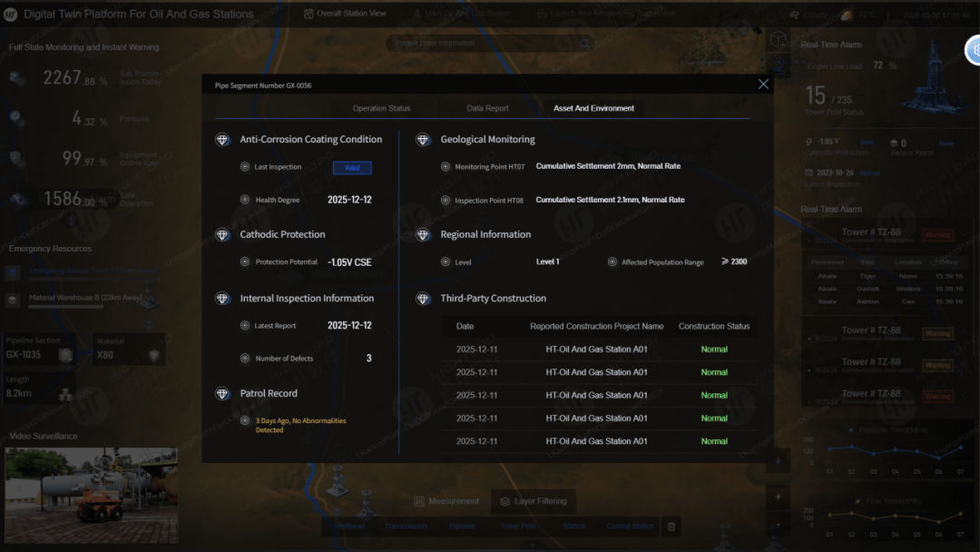Click the Geological Monitoring section icon

tap(423, 140)
